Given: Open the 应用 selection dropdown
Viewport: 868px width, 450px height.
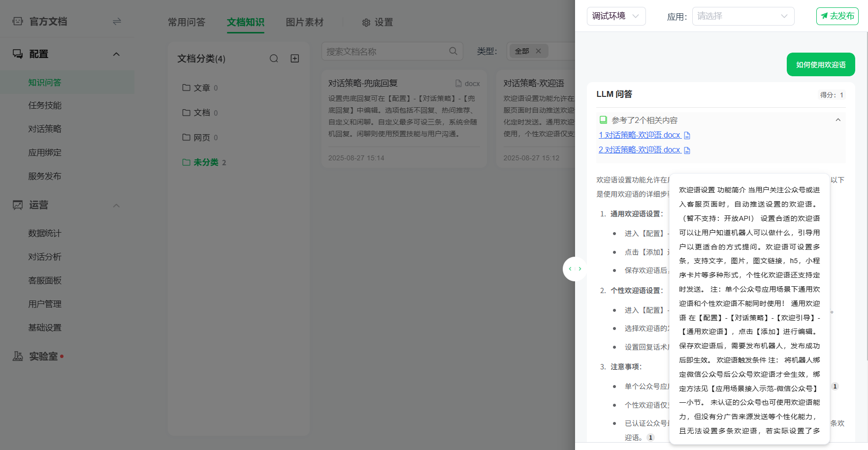Looking at the screenshot, I should coord(742,16).
